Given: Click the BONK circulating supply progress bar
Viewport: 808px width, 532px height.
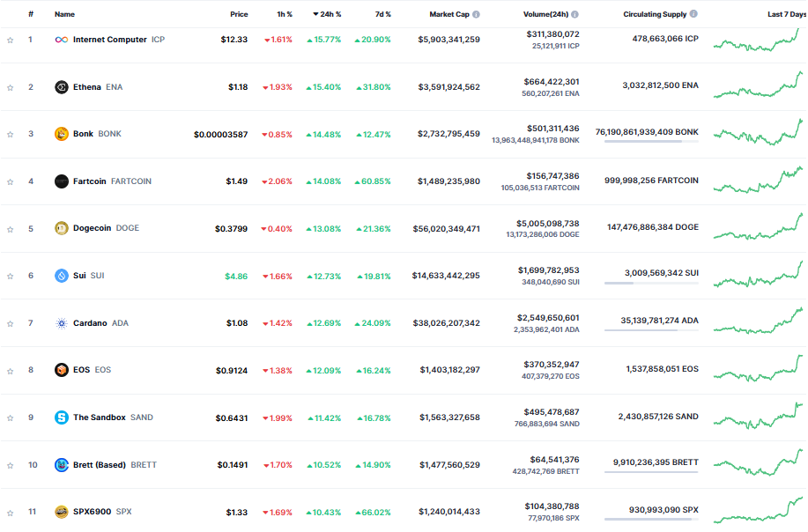Looking at the screenshot, I should pyautogui.click(x=651, y=141).
